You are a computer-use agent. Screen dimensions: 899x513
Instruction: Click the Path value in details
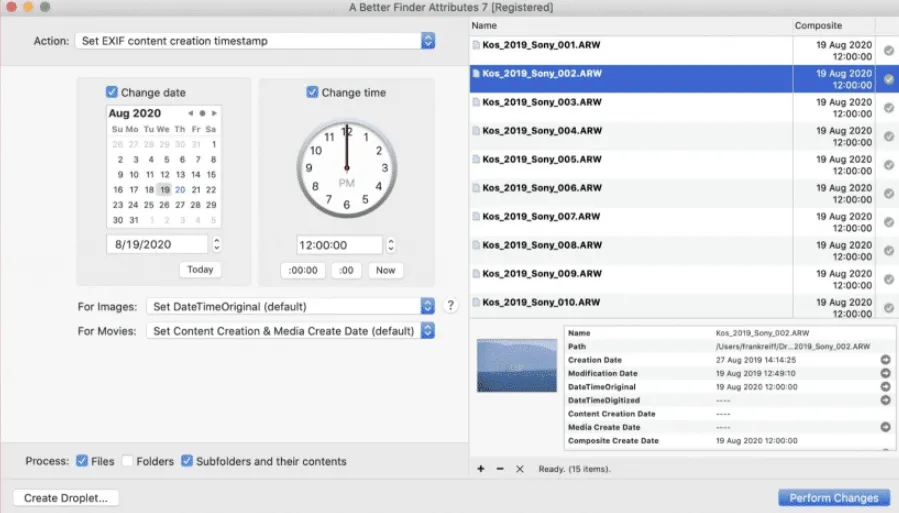click(793, 346)
